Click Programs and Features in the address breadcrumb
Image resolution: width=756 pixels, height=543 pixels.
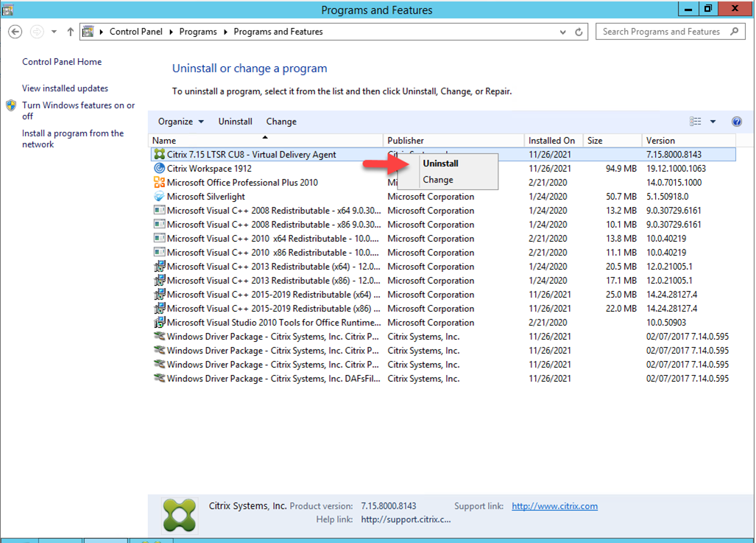click(x=278, y=32)
